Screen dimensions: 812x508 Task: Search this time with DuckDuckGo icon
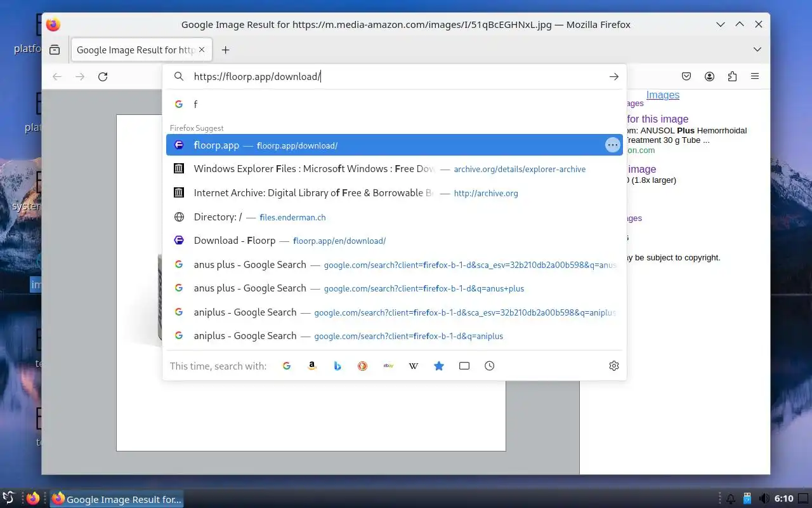coord(363,366)
